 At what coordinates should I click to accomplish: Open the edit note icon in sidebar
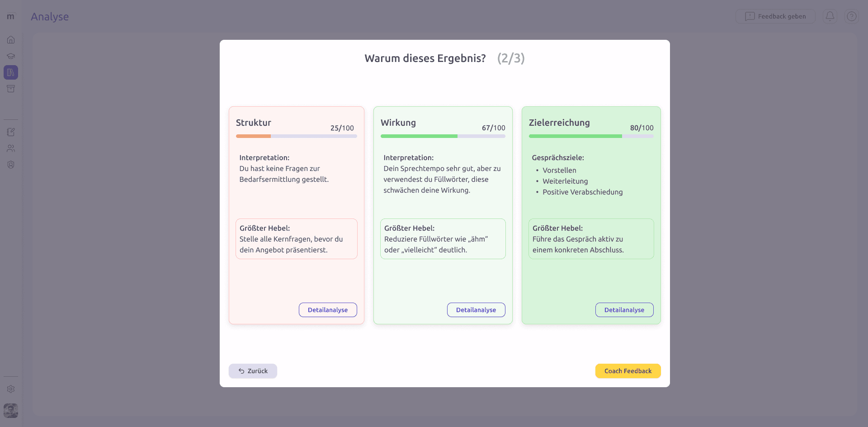click(11, 132)
